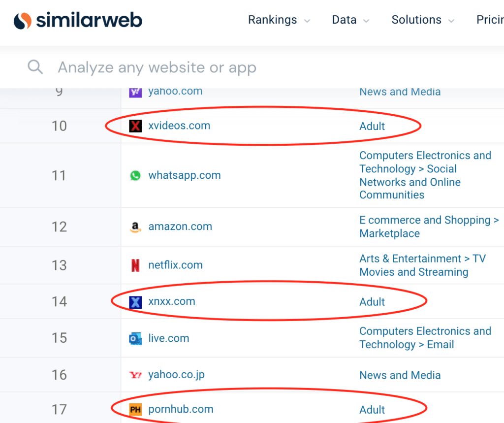The height and width of the screenshot is (423, 504).
Task: Click the whatsapp.com green favicon
Action: click(135, 175)
